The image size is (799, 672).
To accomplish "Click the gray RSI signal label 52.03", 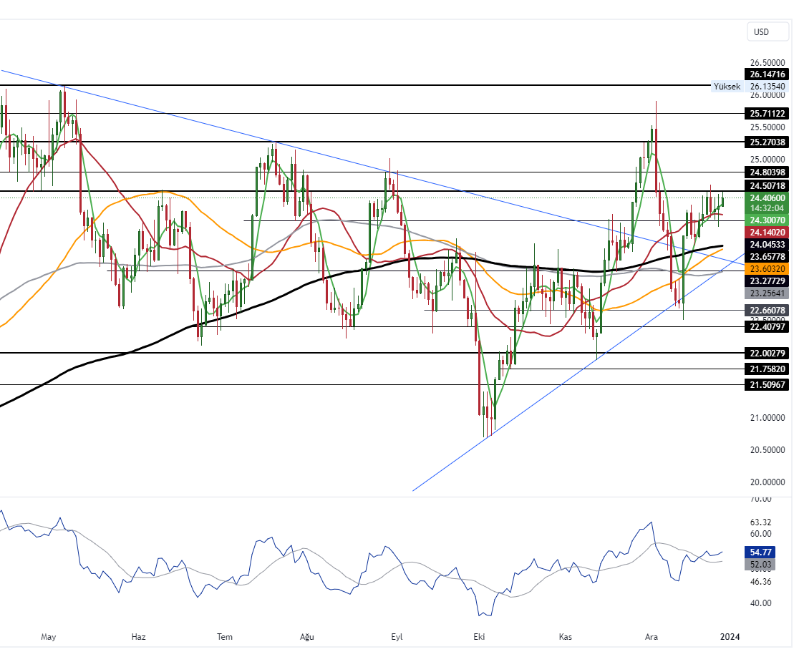I will point(761,565).
